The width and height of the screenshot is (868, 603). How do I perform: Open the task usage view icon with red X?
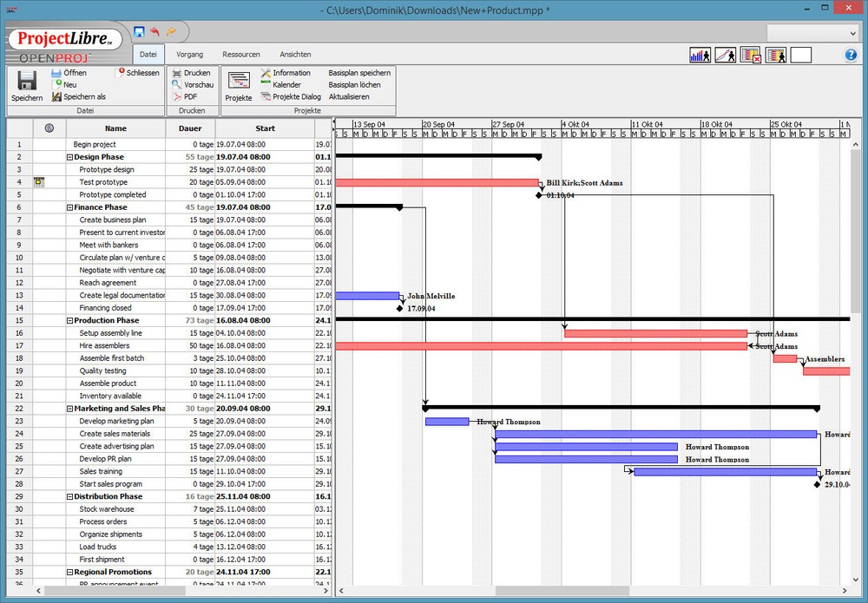point(748,54)
